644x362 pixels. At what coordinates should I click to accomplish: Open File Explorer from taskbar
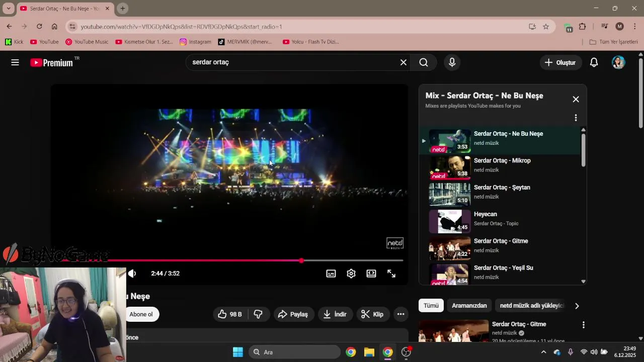pyautogui.click(x=369, y=352)
